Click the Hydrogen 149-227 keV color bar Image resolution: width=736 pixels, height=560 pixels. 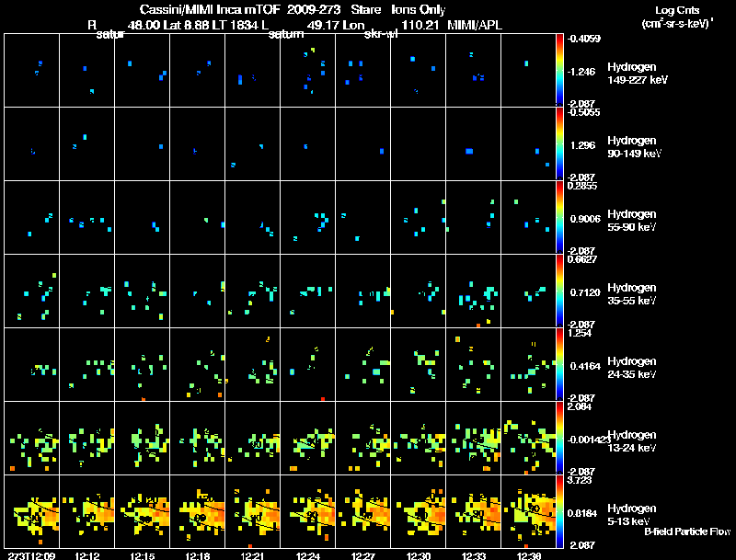(559, 70)
